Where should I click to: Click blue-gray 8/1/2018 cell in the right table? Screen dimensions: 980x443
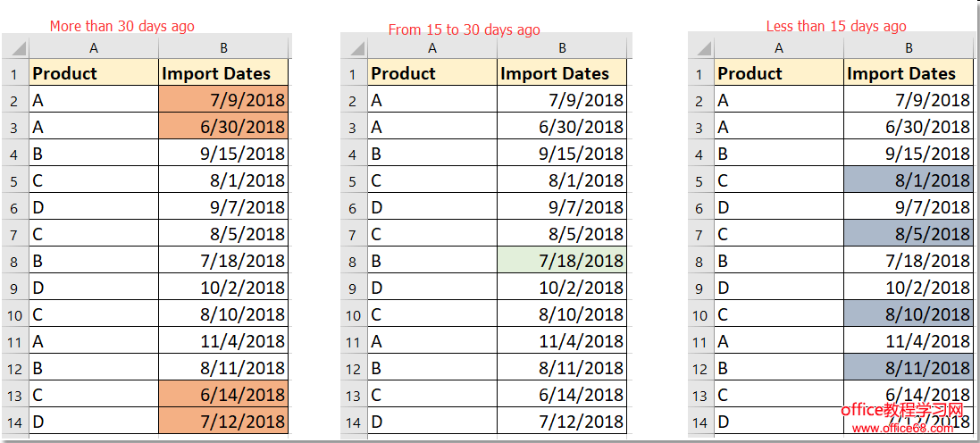pos(909,180)
